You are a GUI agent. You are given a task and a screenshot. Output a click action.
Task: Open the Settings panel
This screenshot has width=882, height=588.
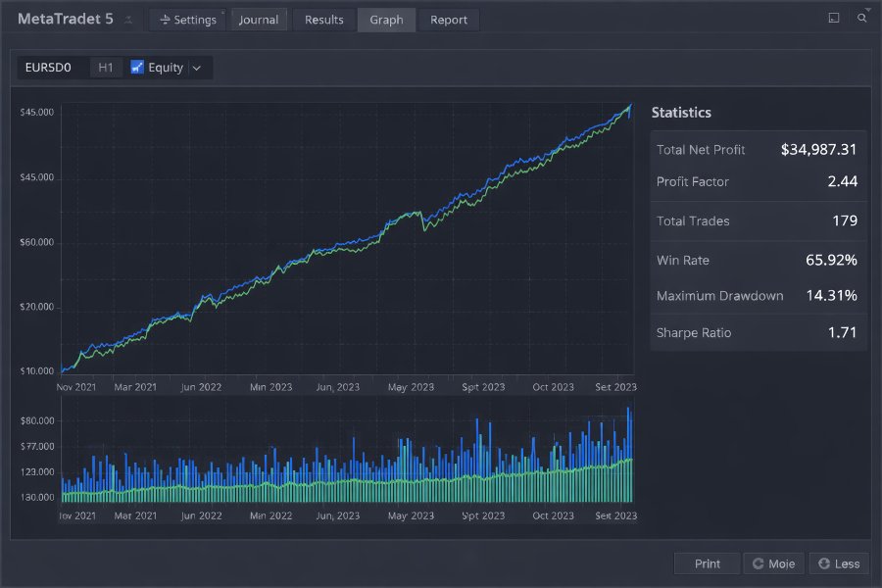tap(187, 19)
